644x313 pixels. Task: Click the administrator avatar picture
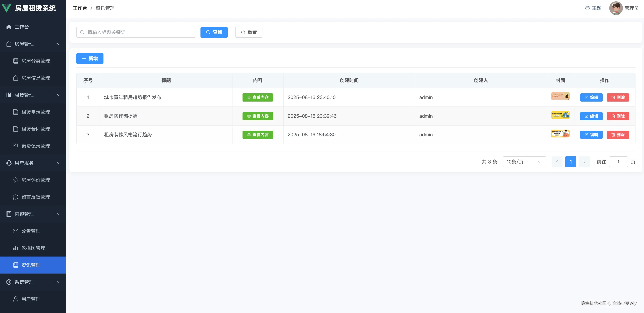[x=616, y=8]
